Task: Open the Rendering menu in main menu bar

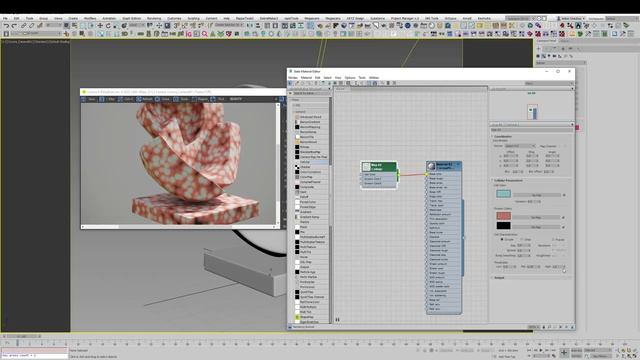Action: pos(154,18)
